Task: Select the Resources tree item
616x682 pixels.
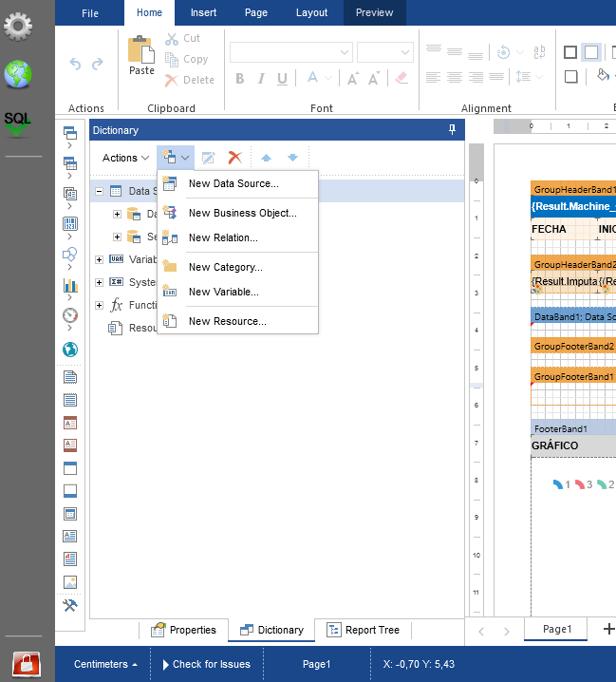Action: click(133, 328)
